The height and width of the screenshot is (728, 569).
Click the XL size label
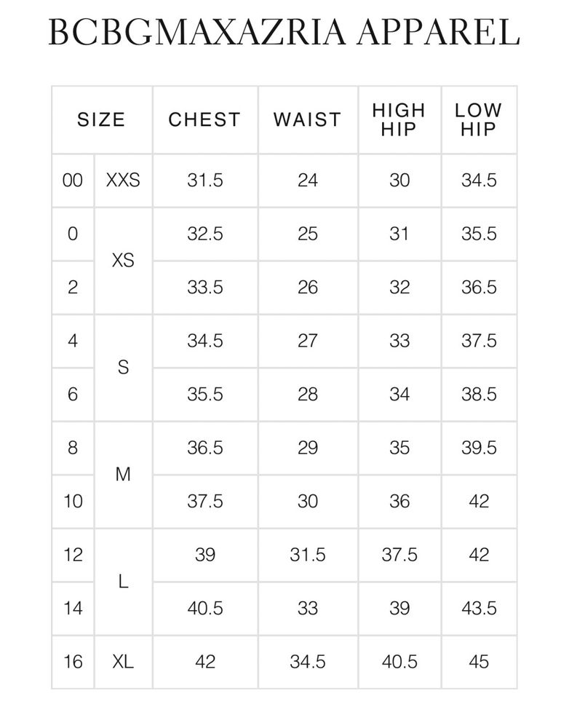pyautogui.click(x=123, y=662)
